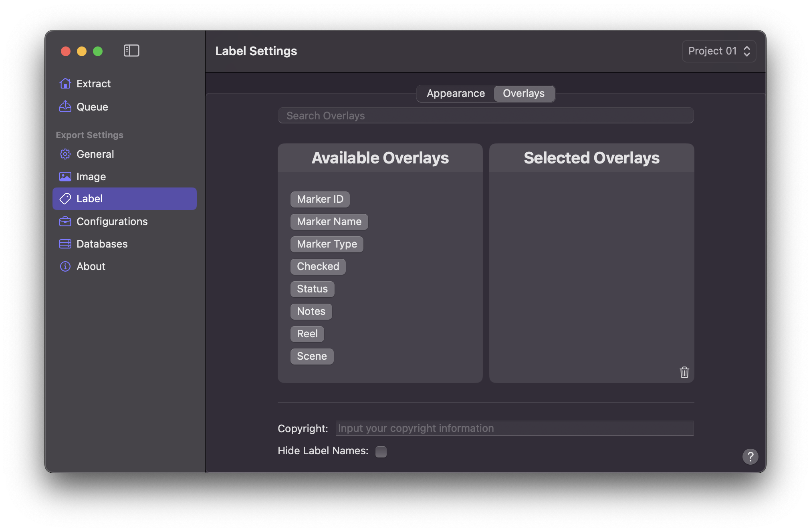
Task: Open the Project 01 dropdown
Action: (x=719, y=51)
